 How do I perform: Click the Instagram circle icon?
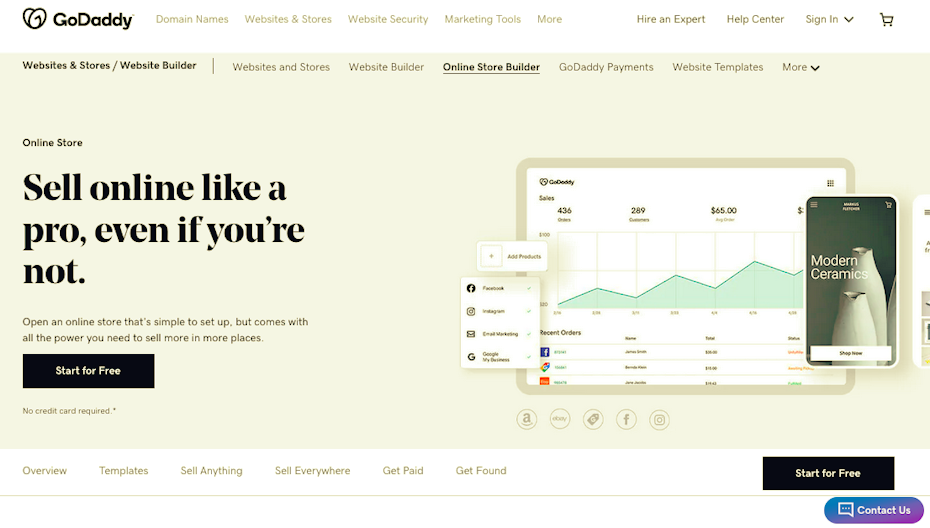(x=659, y=420)
